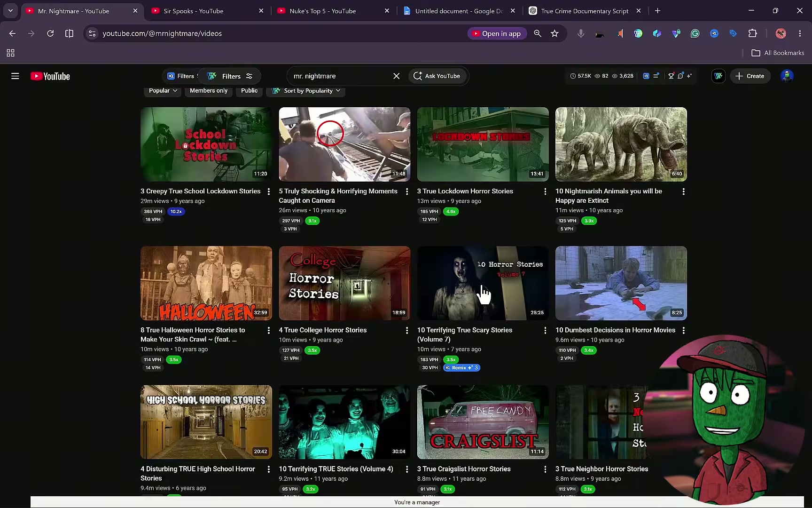Open options menu for 3 True Lockdown Horror Stories
This screenshot has width=812, height=508.
(x=545, y=191)
